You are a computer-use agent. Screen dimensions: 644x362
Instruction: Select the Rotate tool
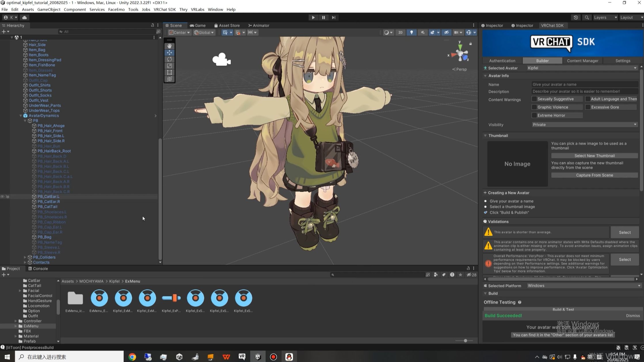click(x=169, y=59)
